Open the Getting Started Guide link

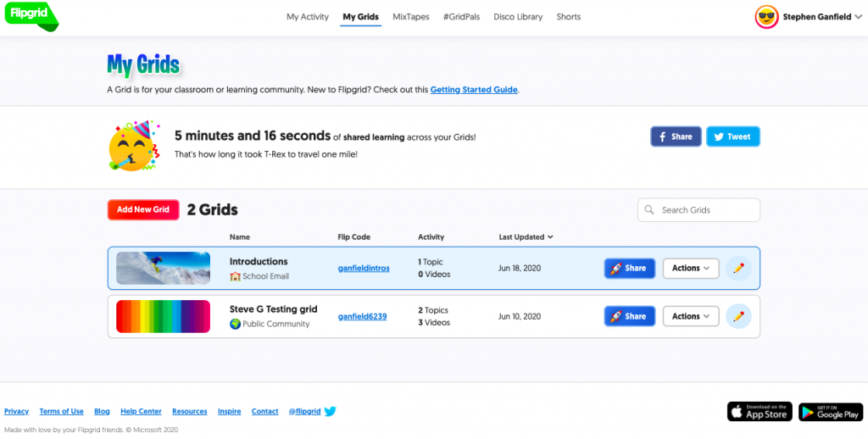coord(474,89)
